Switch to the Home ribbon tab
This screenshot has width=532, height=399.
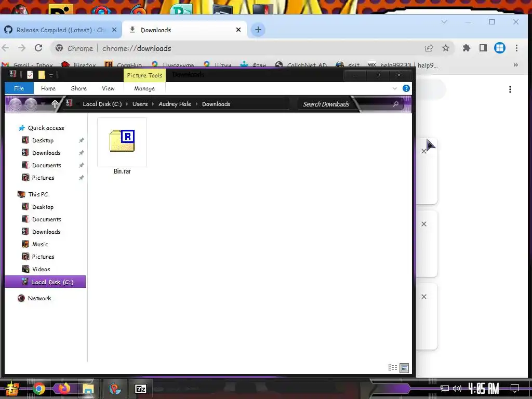48,88
